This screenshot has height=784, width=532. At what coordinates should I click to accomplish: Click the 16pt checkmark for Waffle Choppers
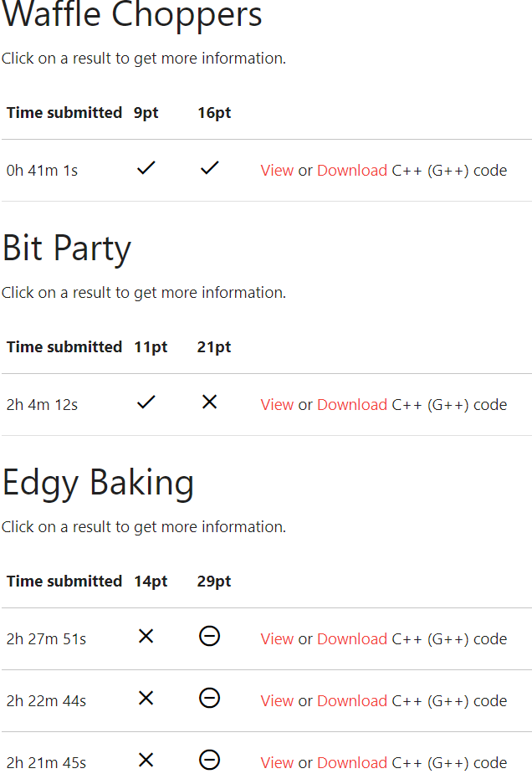(x=209, y=168)
